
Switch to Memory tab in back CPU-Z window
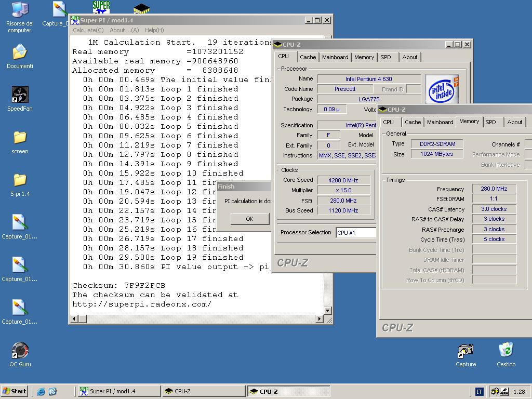(364, 57)
